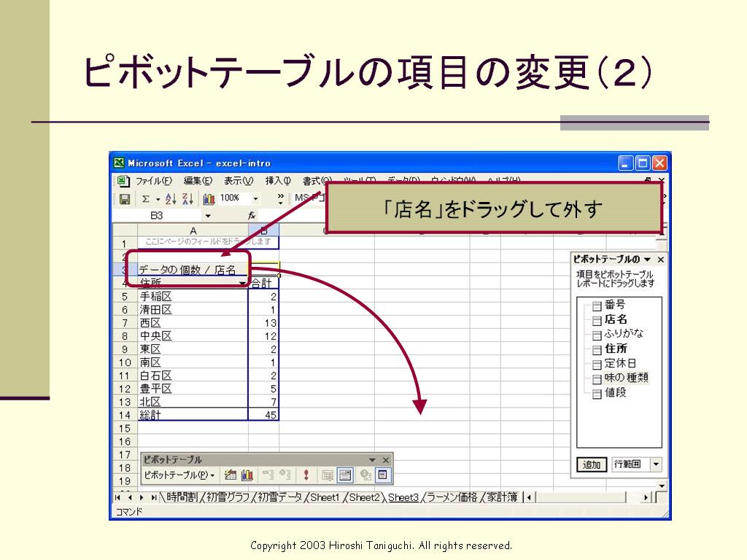This screenshot has height=560, width=747.
Task: Select the grand total cell showing 45
Action: (263, 415)
